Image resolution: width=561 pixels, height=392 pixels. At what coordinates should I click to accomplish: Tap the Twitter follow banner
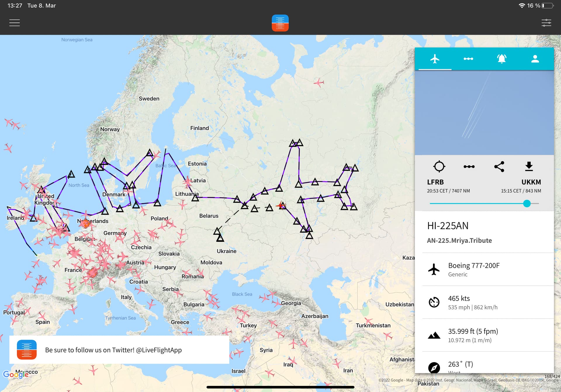[x=119, y=350]
